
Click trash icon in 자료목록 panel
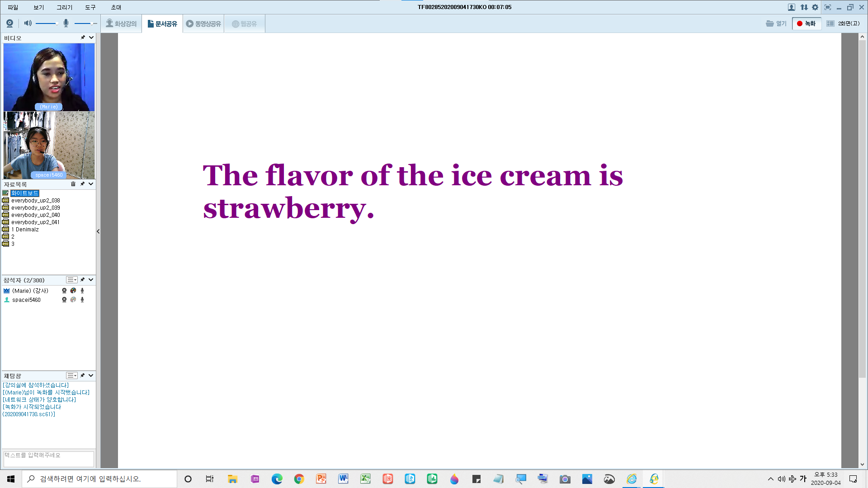[x=73, y=184]
